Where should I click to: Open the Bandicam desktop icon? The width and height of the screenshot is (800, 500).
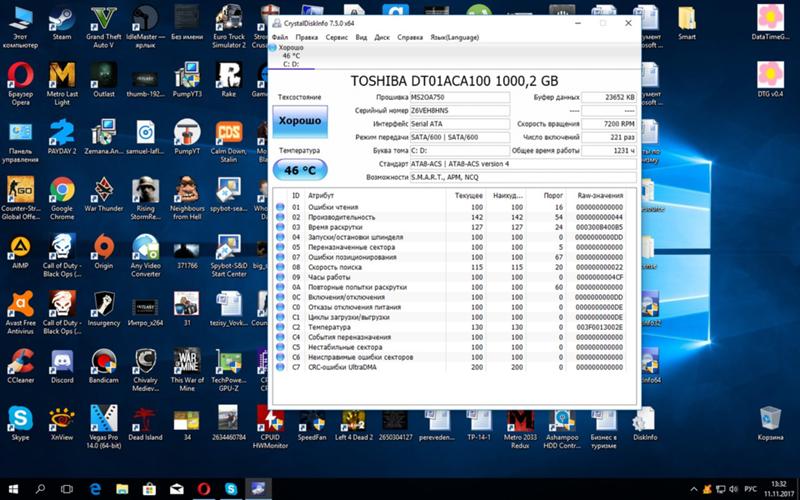[104, 366]
